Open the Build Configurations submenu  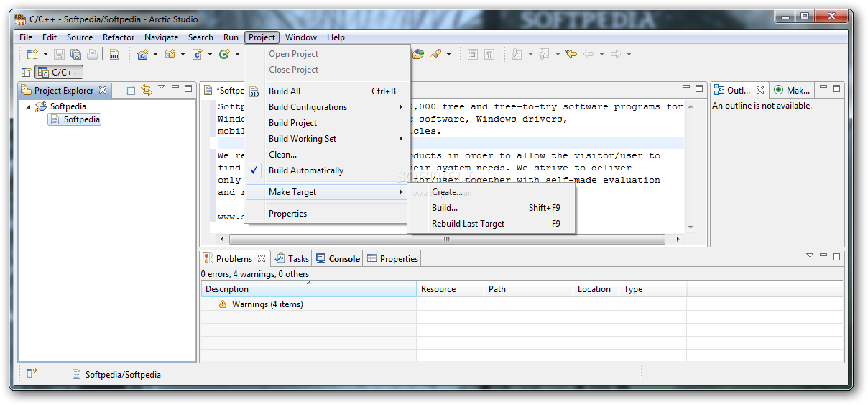coord(328,107)
